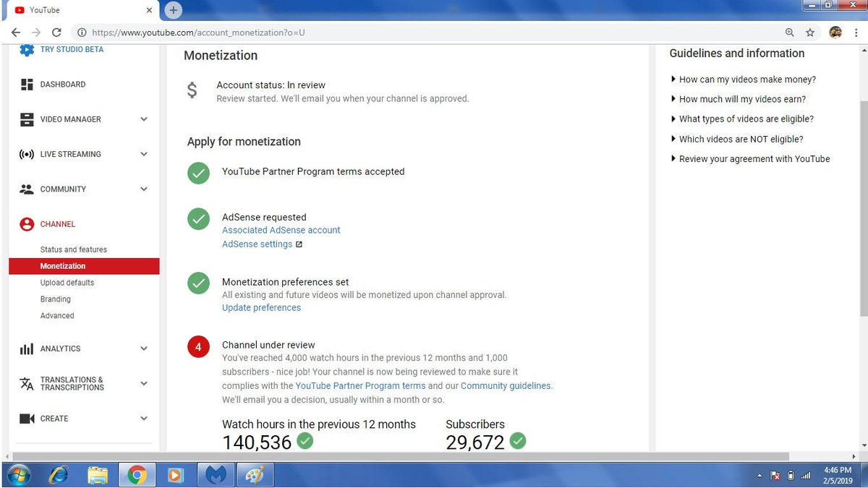Click the Chrome icon in the taskbar
Viewport: 868px width, 488px height.
136,475
